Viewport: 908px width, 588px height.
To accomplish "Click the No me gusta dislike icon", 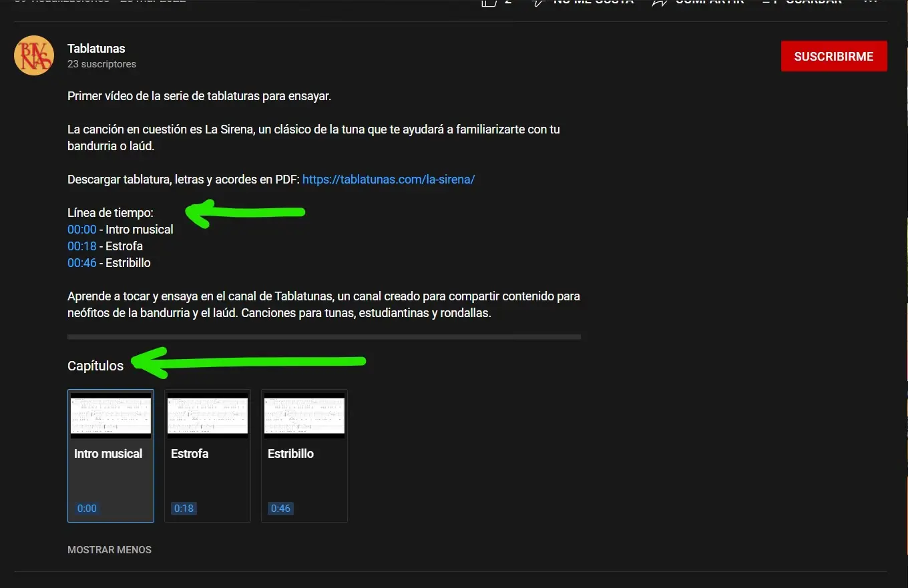I will pos(538,1).
